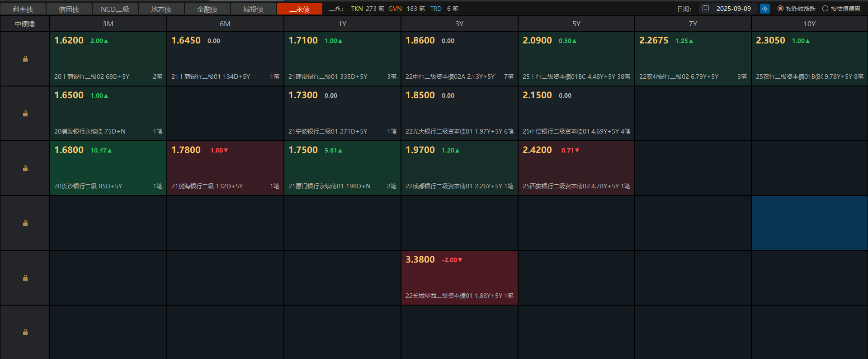
Task: Switch to the 利率债 tab
Action: click(x=23, y=9)
